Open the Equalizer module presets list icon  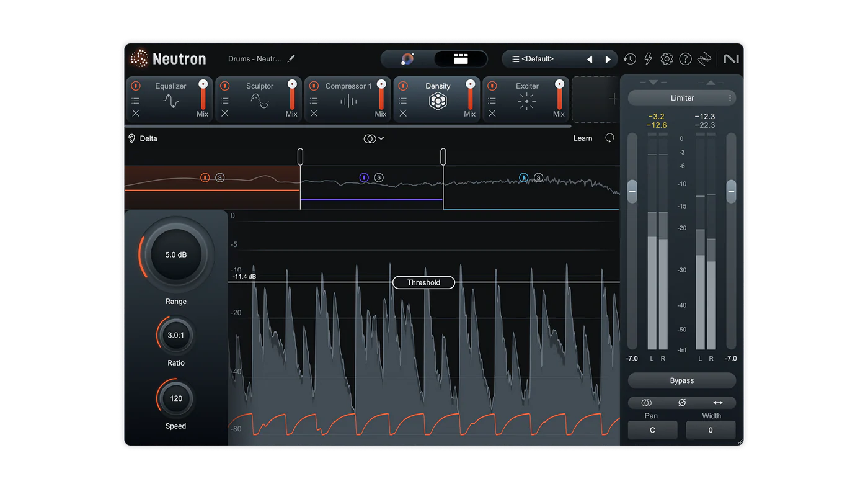pos(136,101)
